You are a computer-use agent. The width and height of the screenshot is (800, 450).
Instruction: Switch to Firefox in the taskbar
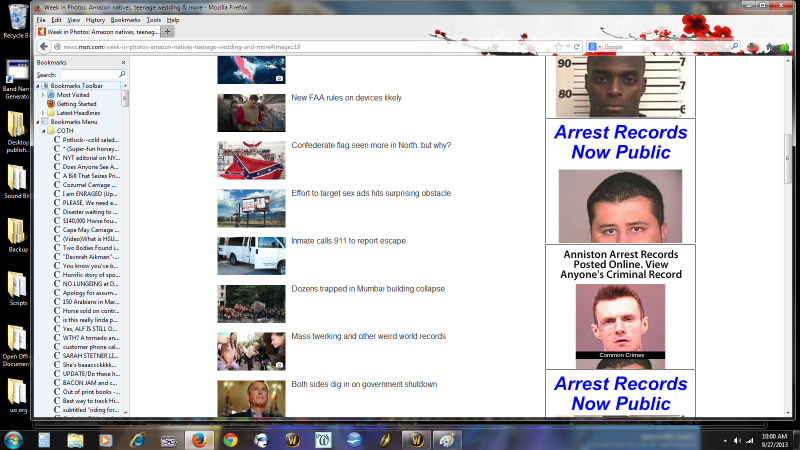pyautogui.click(x=199, y=440)
